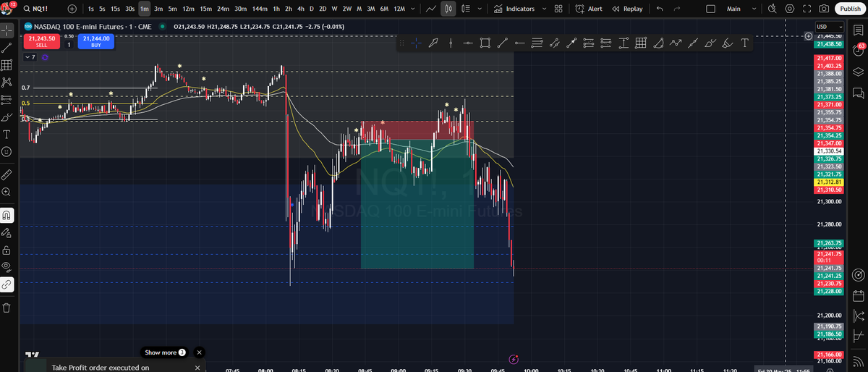Toggle link drawings sync icon

7,284
